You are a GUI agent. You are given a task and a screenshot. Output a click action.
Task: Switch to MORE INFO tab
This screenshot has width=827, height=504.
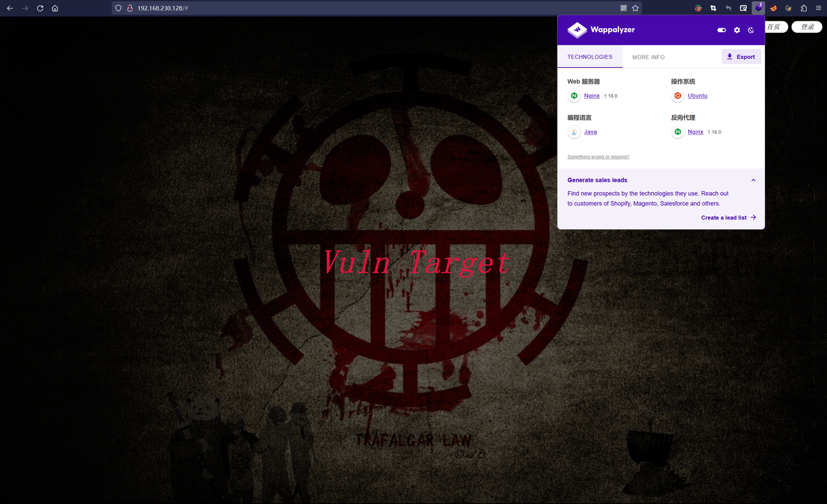click(x=648, y=57)
